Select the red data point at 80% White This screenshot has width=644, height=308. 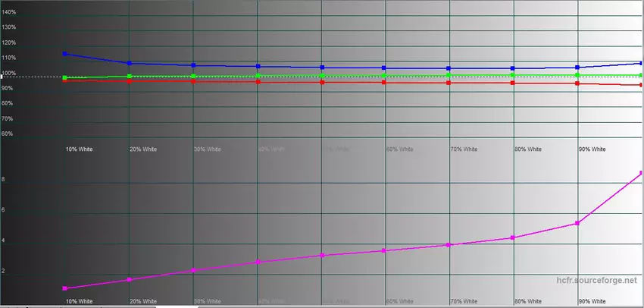pyautogui.click(x=514, y=83)
